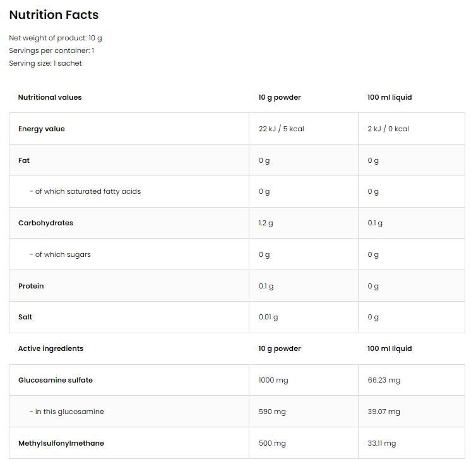This screenshot has width=476, height=469.
Task: Click the Nutrition Facts heading
Action: pyautogui.click(x=54, y=15)
